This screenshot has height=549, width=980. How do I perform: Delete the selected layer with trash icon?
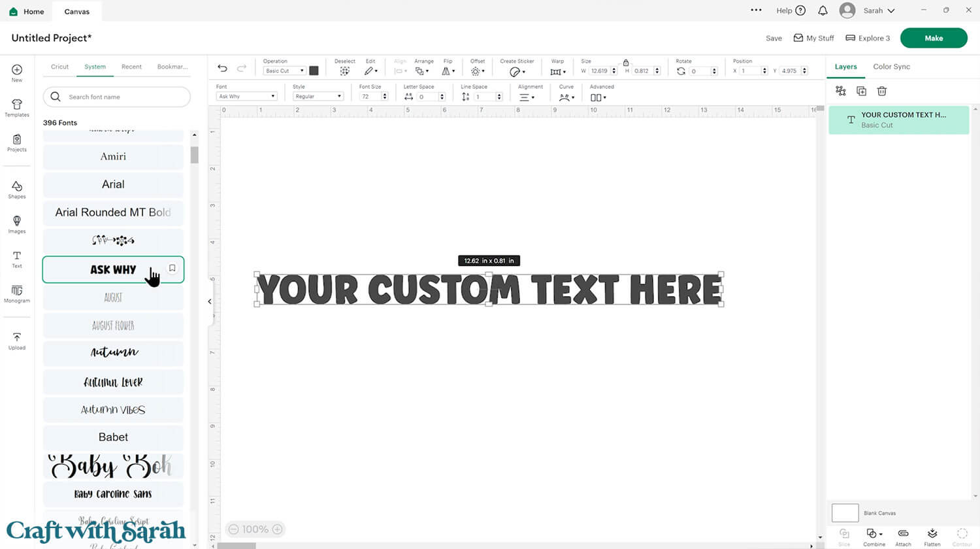(882, 91)
